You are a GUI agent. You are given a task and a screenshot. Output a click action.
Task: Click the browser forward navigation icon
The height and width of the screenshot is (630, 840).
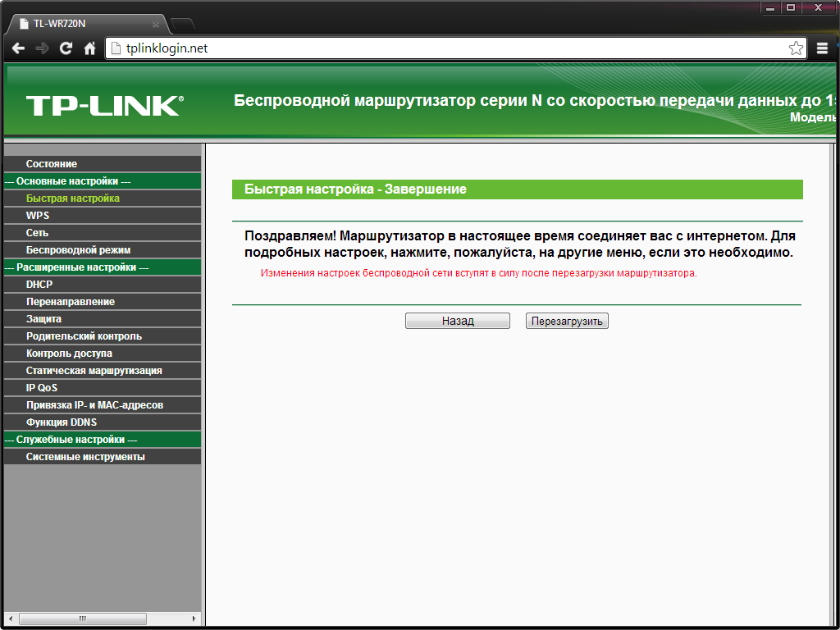click(41, 48)
